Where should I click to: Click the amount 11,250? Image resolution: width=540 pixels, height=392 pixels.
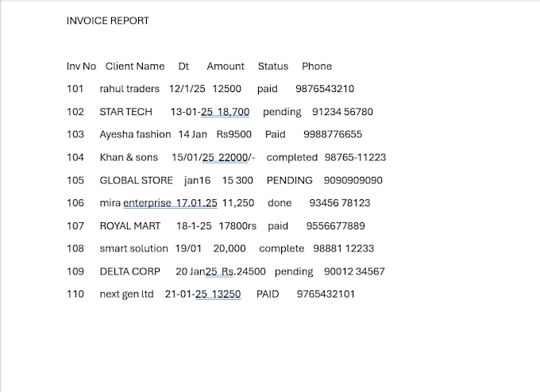point(238,203)
